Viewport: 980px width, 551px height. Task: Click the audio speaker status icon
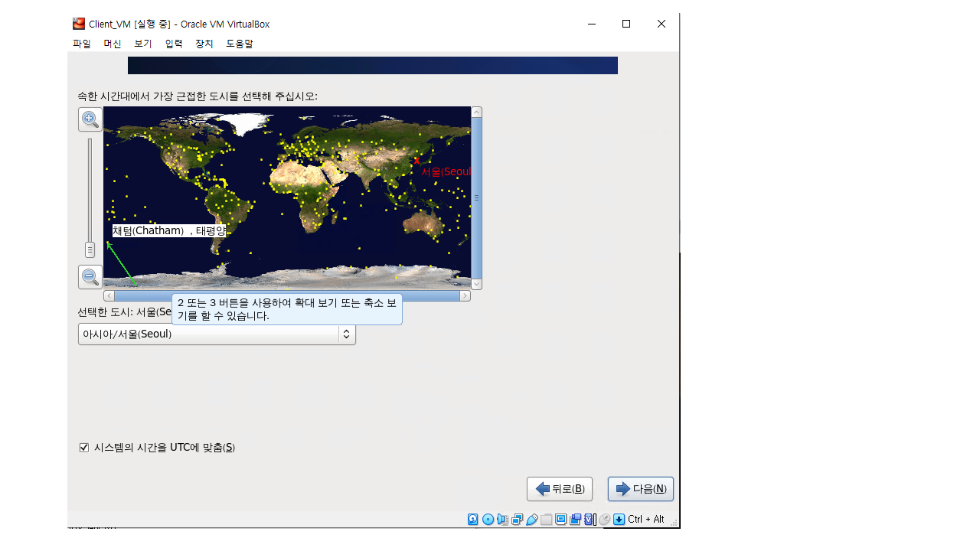click(502, 520)
